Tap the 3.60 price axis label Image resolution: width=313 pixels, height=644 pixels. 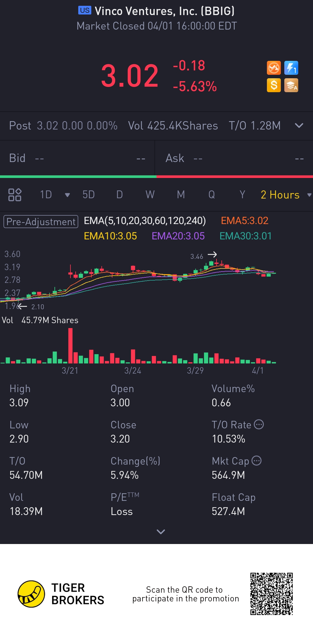pos(12,254)
